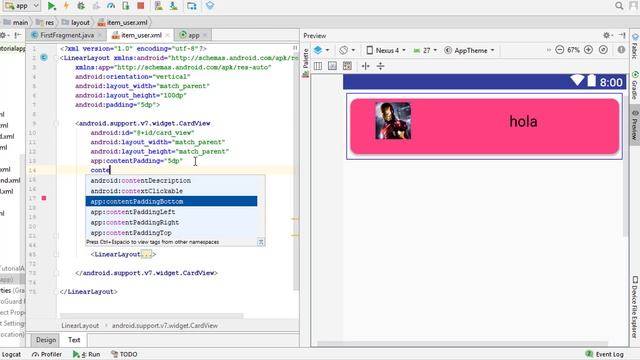Switch to the app editor tab
The height and width of the screenshot is (360, 640).
(193, 35)
